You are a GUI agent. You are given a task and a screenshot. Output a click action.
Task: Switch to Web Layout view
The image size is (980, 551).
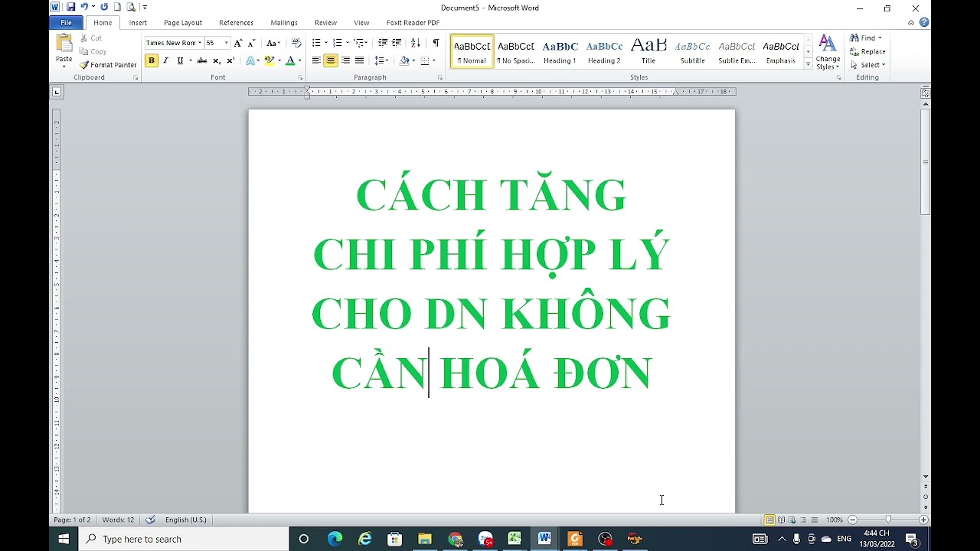[792, 520]
